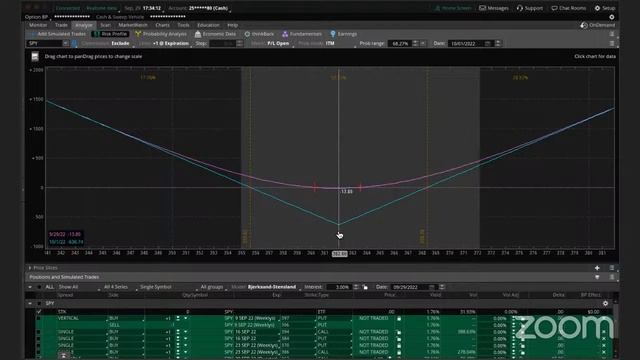Open the Education tab

pyautogui.click(x=208, y=25)
